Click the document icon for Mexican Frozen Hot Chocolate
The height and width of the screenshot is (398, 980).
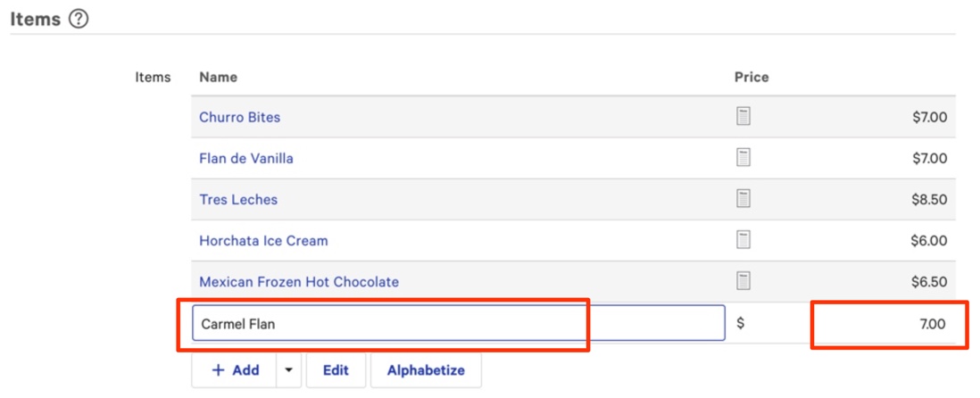pos(743,281)
